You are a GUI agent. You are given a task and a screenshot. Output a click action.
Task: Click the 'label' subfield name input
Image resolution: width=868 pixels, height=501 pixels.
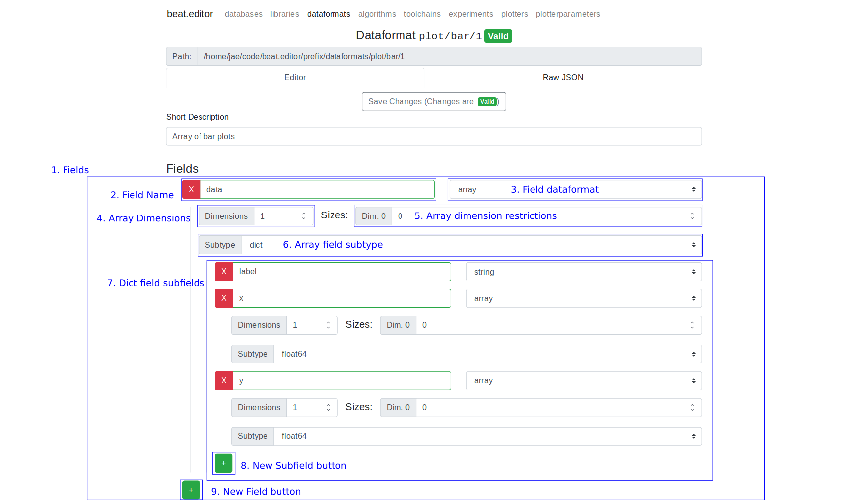pyautogui.click(x=341, y=272)
